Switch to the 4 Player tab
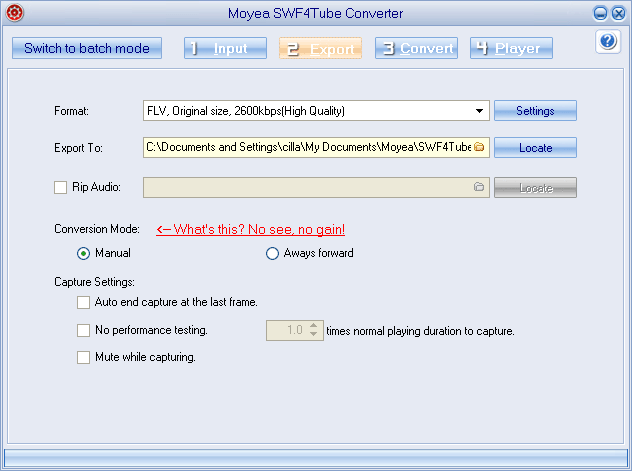The height and width of the screenshot is (471, 632). (511, 48)
